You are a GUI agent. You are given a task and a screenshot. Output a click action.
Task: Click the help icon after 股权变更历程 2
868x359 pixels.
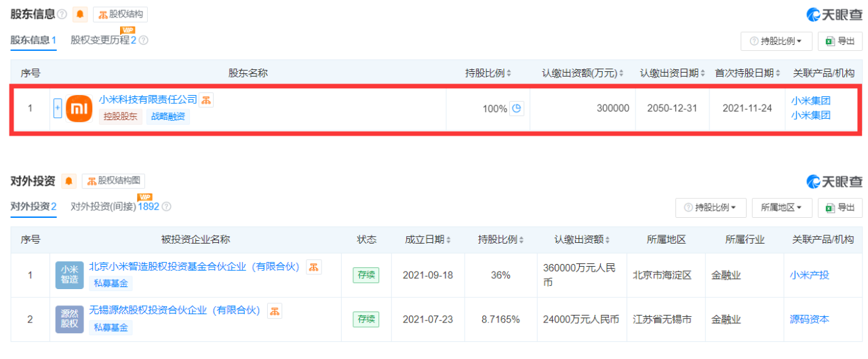(x=143, y=41)
